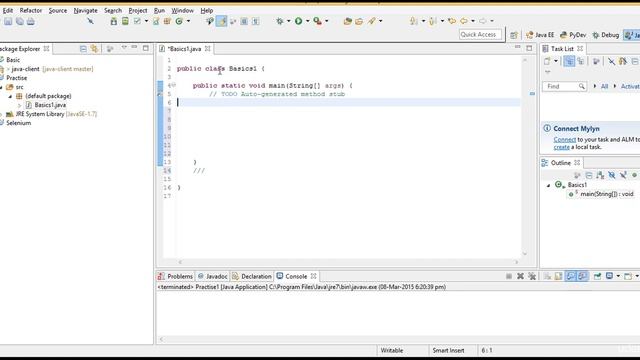Image resolution: width=640 pixels, height=360 pixels.
Task: Switch to the Javadoc tab
Action: 212,276
